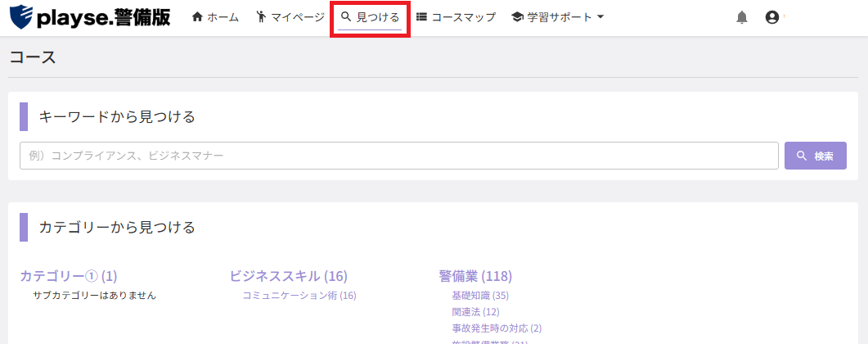Screen dimensions: 868x344
Task: Click カテゴリーから見つける heading
Action: [117, 227]
